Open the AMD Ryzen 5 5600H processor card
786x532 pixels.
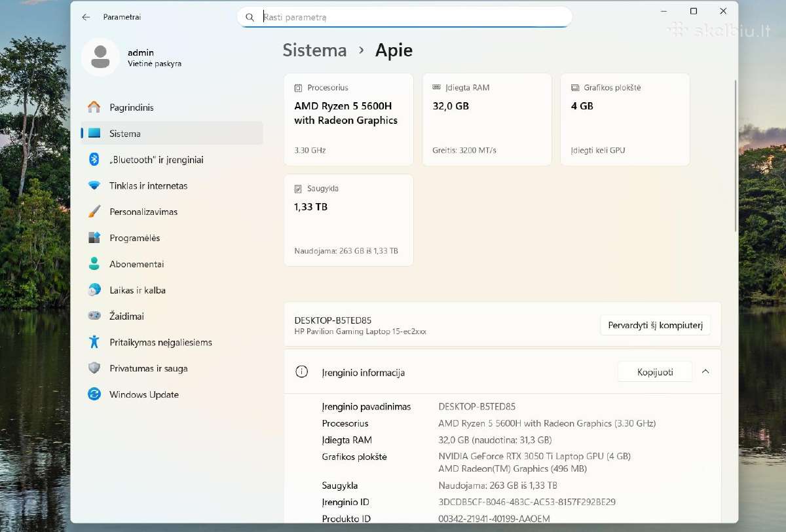click(348, 119)
